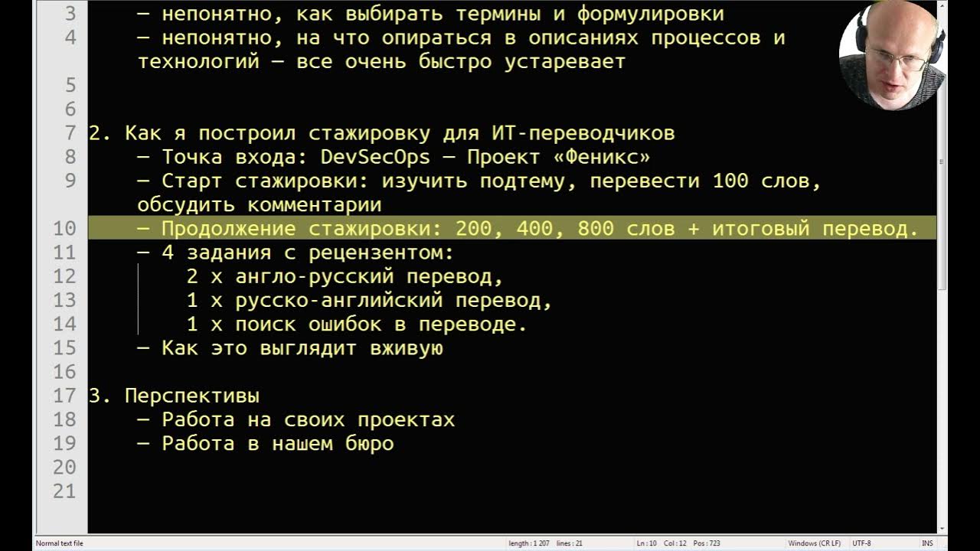Click the wrapped row «технологий — все очень быстро устаревает»

click(382, 61)
